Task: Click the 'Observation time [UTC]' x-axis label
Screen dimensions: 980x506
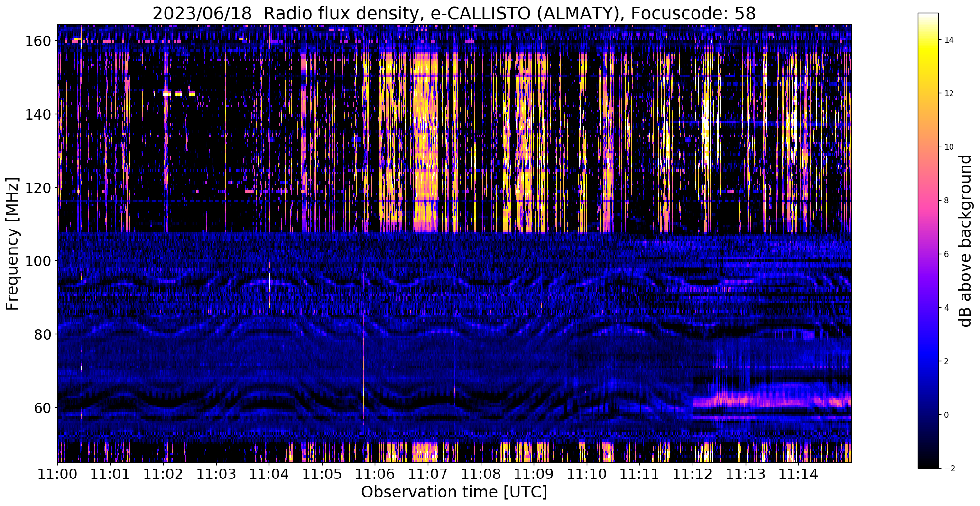Action: [x=454, y=492]
